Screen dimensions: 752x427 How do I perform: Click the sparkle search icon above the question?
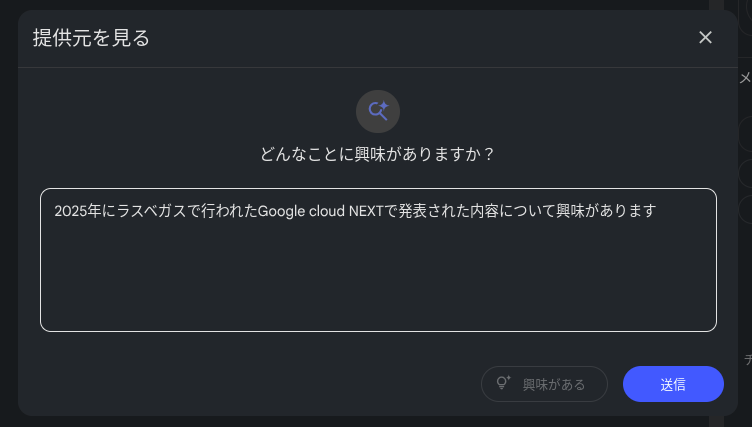[x=378, y=111]
